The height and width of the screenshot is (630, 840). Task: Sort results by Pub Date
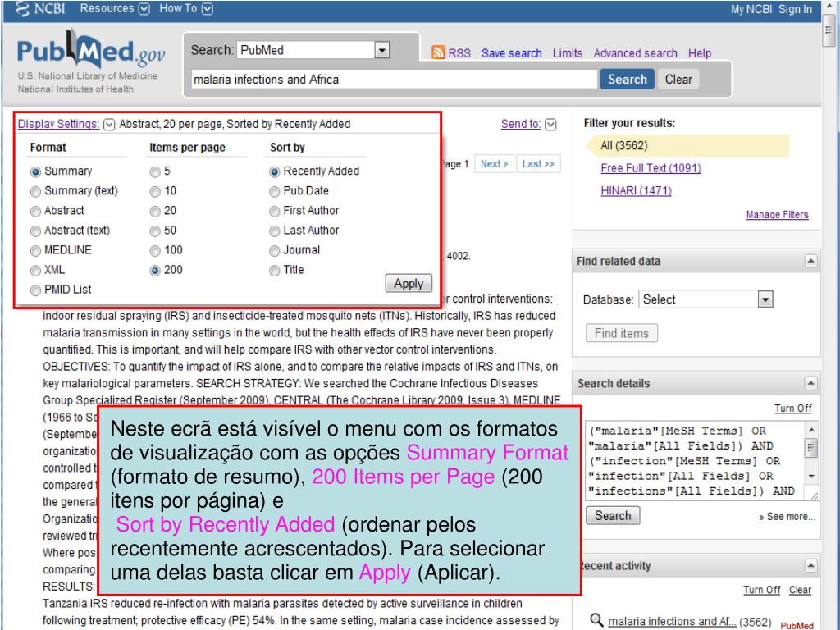click(274, 192)
